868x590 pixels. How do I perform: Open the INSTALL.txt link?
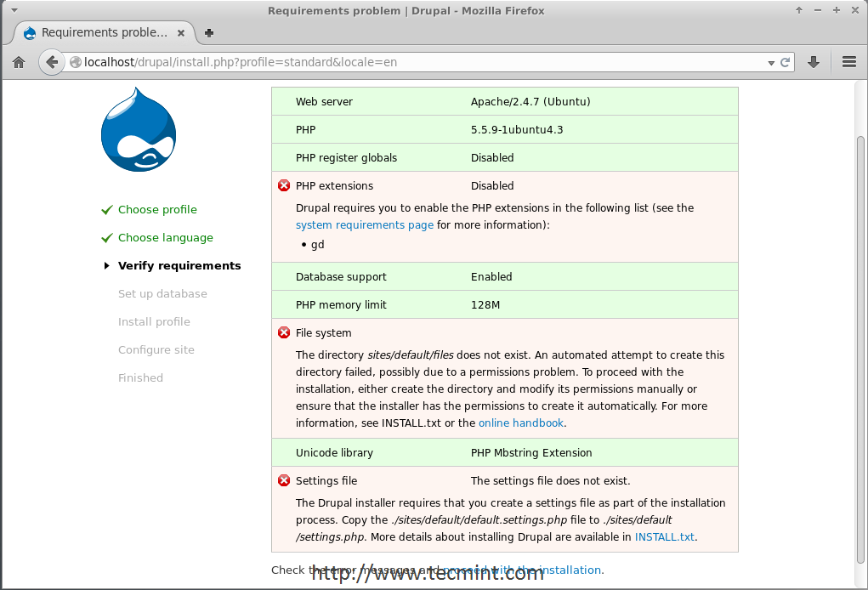coord(664,536)
